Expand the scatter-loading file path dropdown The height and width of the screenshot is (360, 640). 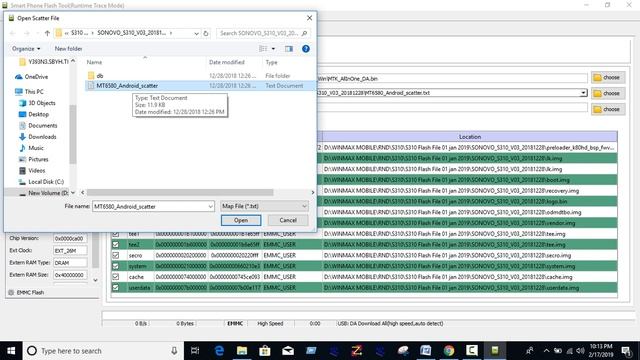click(x=583, y=93)
